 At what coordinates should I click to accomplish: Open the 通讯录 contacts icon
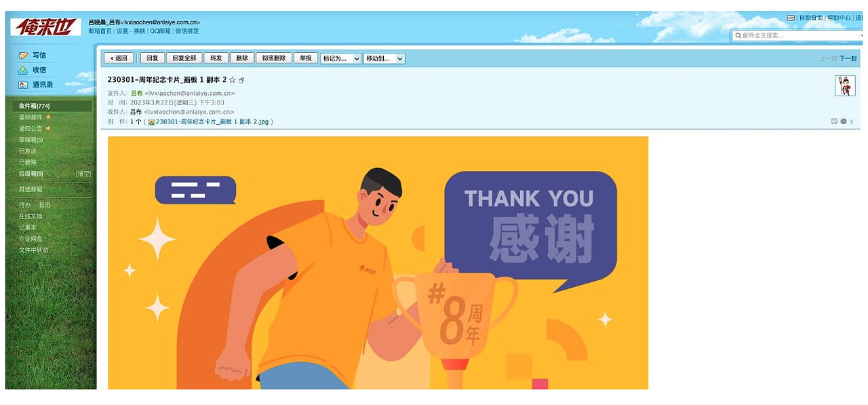[x=23, y=85]
